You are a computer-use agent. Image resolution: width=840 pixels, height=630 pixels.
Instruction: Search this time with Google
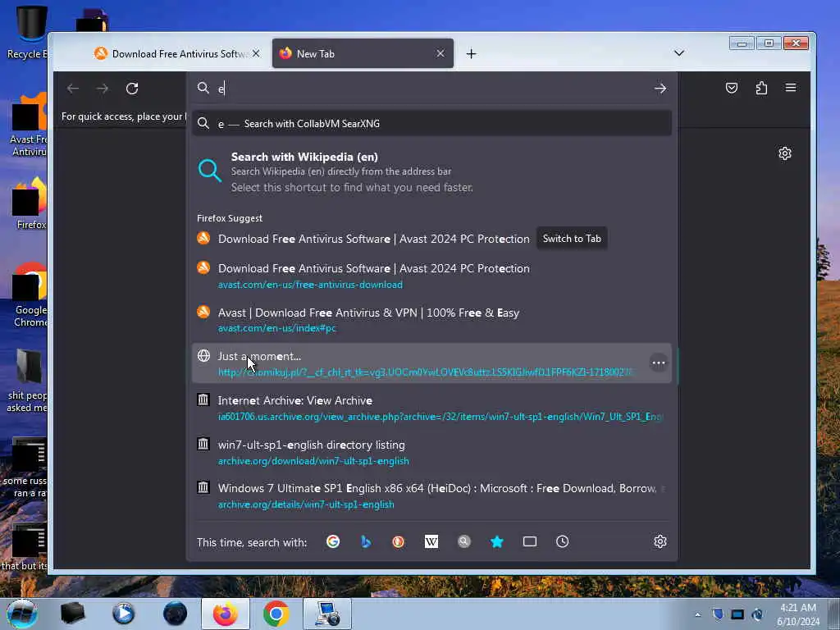tap(333, 541)
